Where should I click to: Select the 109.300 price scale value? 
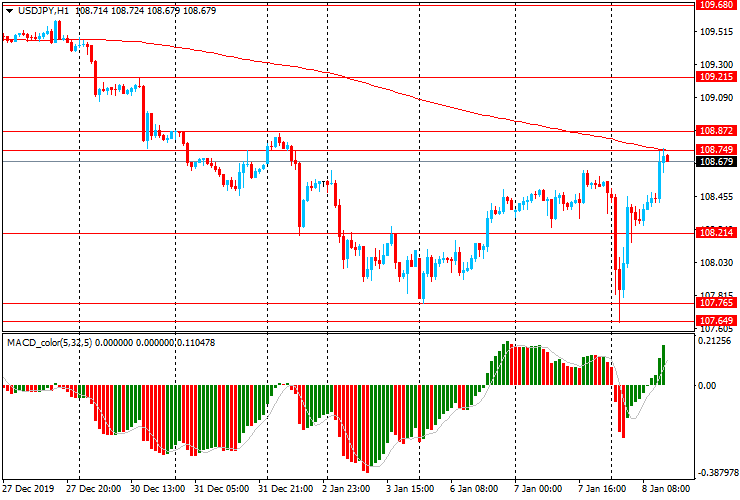tap(716, 65)
